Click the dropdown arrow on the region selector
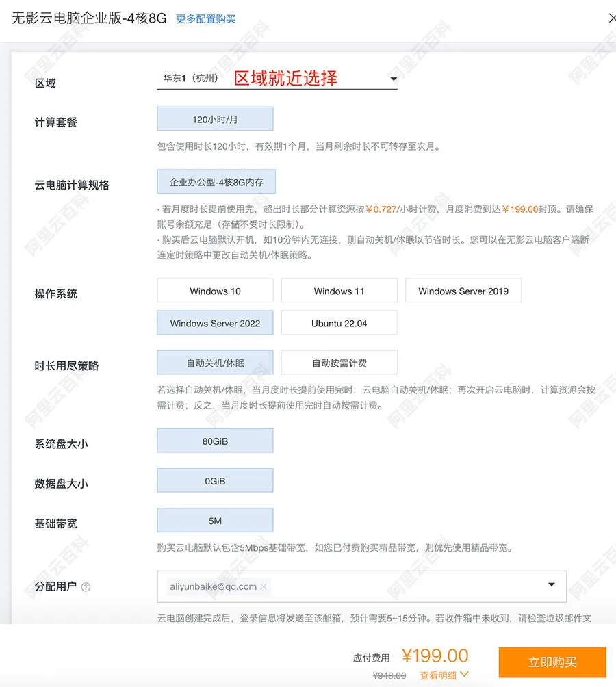Screen dimensions: 616x687 394,79
